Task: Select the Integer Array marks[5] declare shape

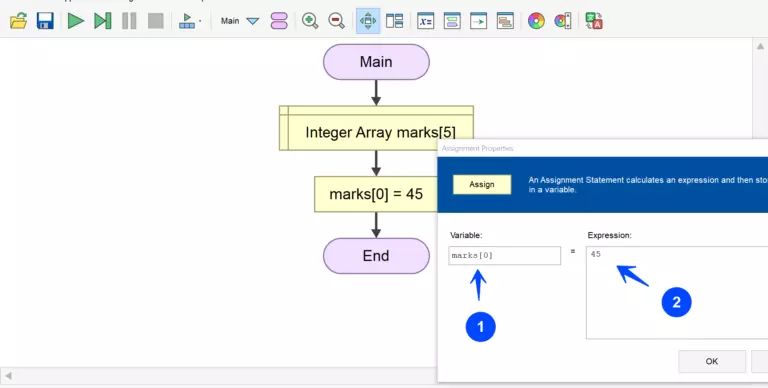Action: point(376,128)
